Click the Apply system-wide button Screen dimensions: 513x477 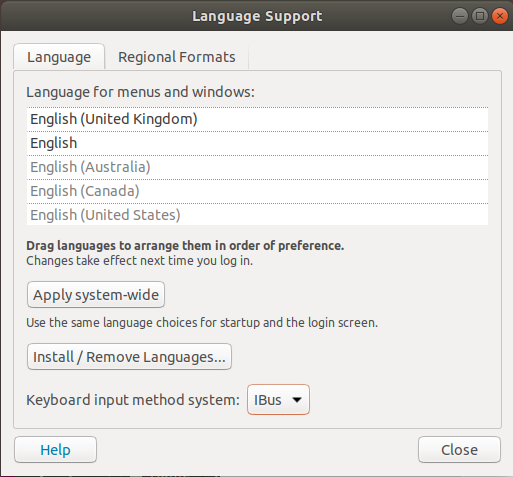pos(96,295)
